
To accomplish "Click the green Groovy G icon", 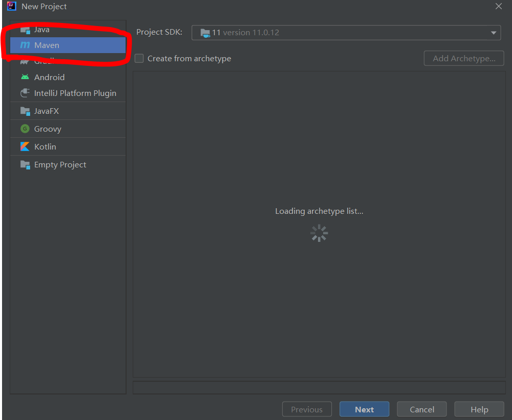I will (x=25, y=129).
